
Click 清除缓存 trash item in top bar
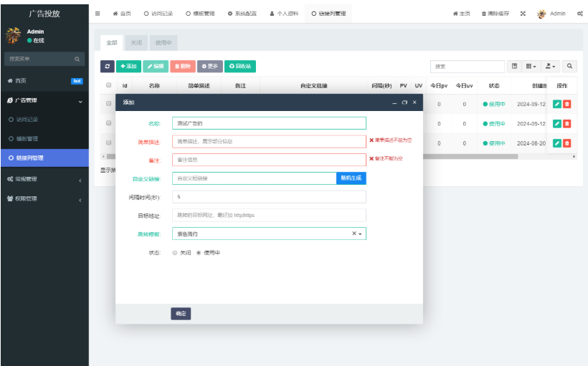coord(495,14)
